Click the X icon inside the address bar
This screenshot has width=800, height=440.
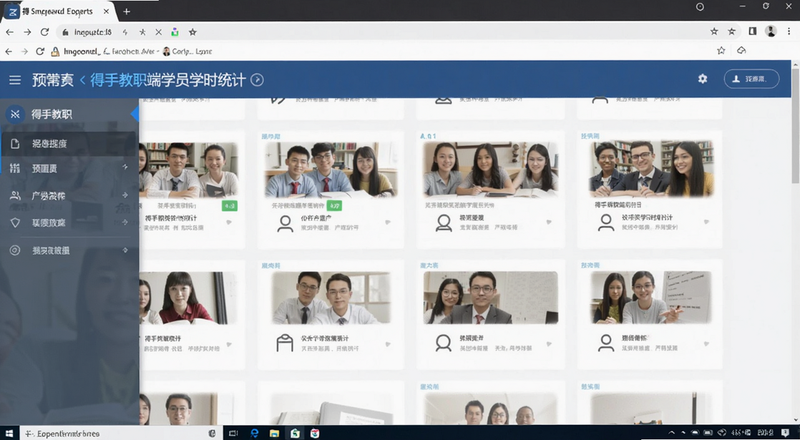[159, 32]
